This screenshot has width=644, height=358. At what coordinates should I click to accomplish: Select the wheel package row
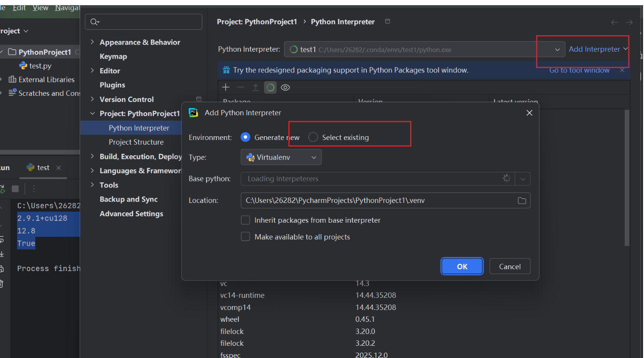coord(424,319)
